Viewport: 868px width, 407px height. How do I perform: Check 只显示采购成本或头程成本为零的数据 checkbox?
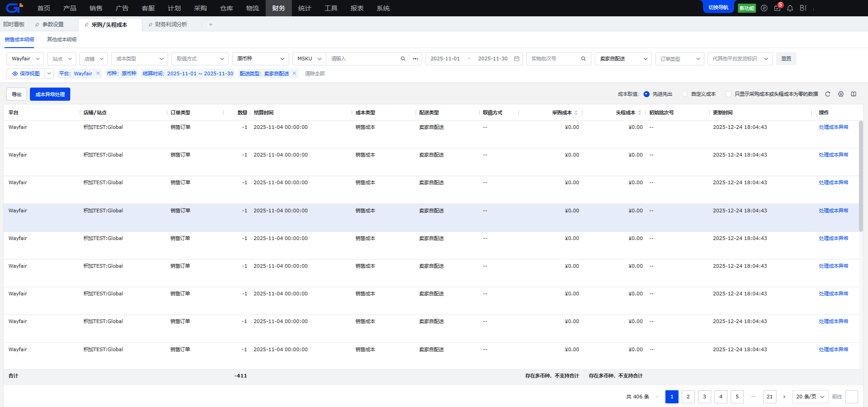(728, 94)
